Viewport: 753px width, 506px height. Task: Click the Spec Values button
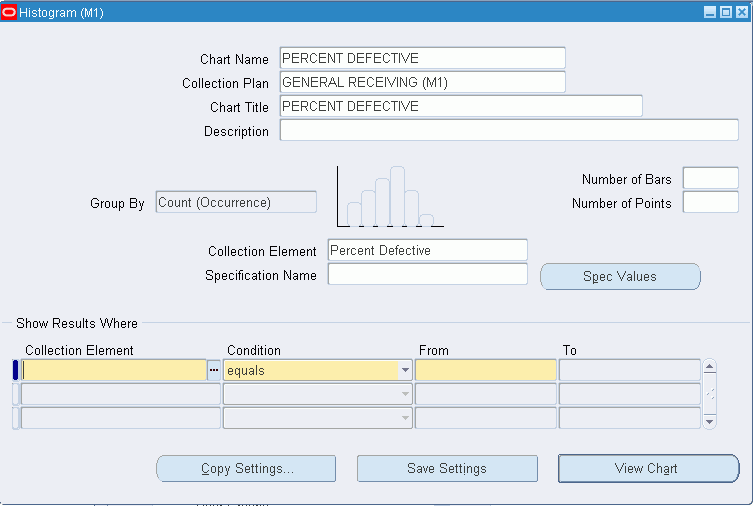[620, 277]
